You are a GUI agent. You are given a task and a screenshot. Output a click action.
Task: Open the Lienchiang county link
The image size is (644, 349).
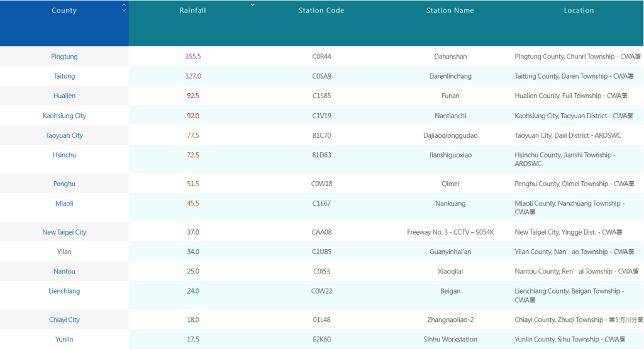click(x=64, y=291)
